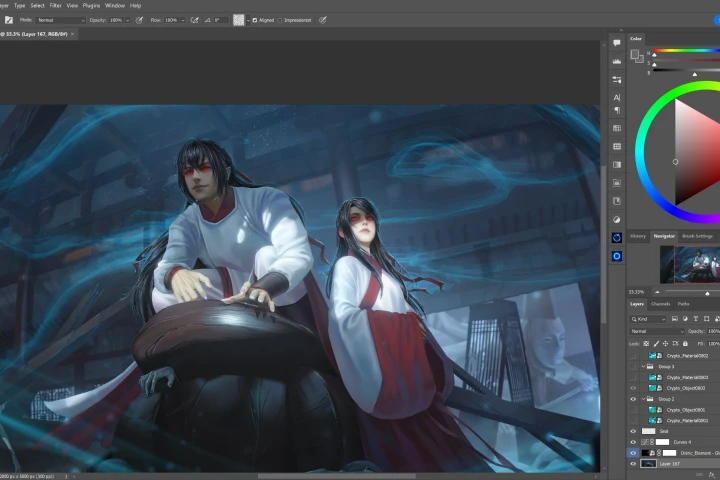
Task: Open the Libraries panel icon
Action: click(x=617, y=201)
